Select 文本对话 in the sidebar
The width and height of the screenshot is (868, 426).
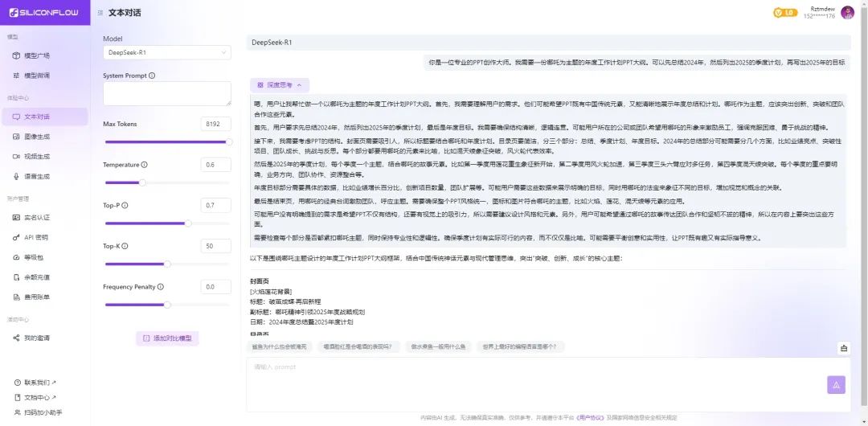(x=44, y=117)
